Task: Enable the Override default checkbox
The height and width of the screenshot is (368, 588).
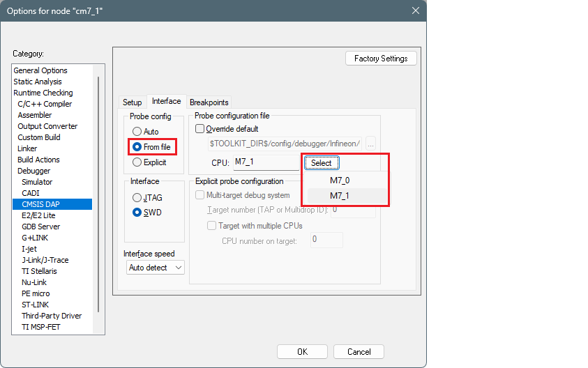Action: (x=200, y=129)
